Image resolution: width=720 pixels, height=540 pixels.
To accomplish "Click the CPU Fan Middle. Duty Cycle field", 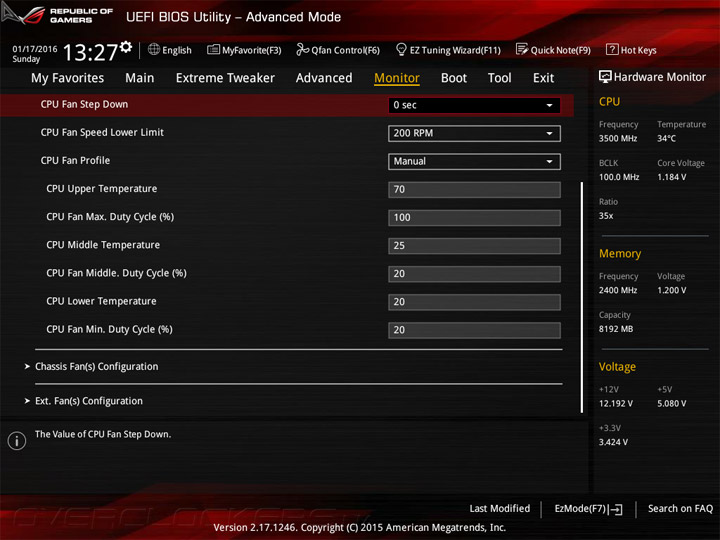I will click(474, 274).
